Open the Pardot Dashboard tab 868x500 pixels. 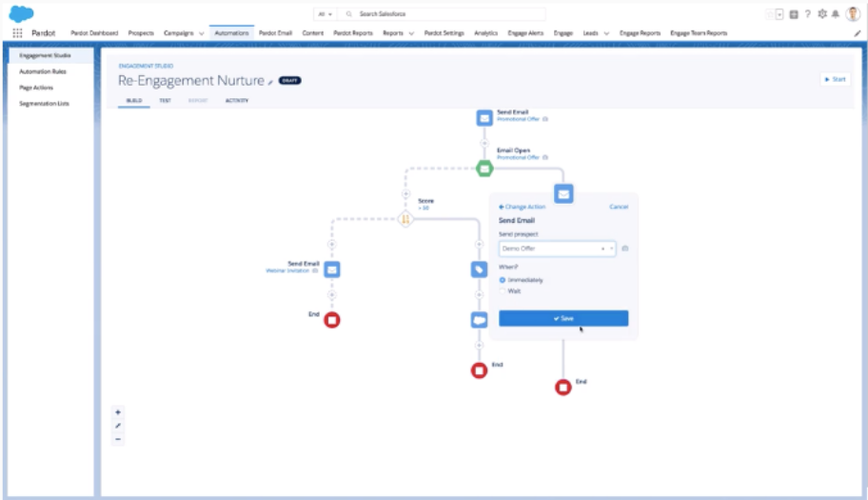coord(94,33)
